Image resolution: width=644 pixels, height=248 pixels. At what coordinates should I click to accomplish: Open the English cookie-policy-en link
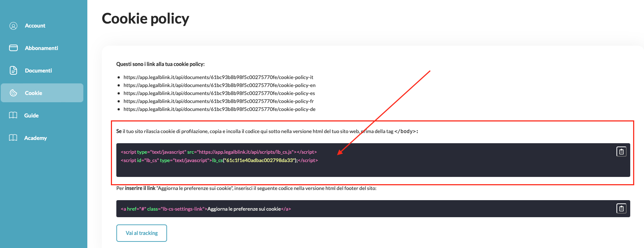point(219,85)
